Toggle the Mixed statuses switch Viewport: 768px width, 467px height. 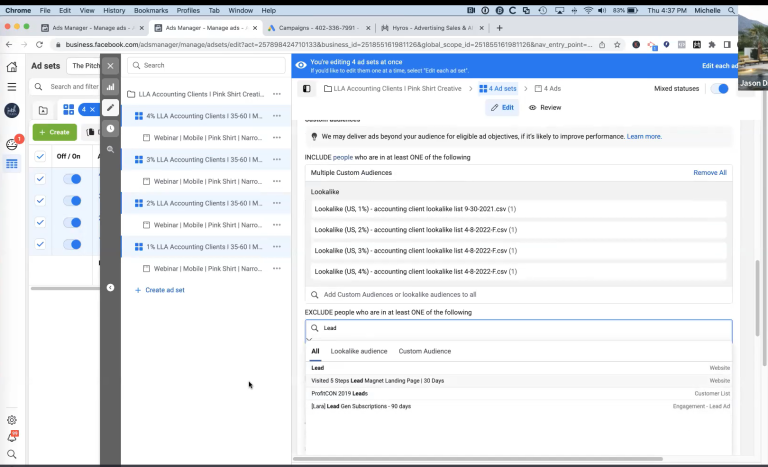[719, 89]
